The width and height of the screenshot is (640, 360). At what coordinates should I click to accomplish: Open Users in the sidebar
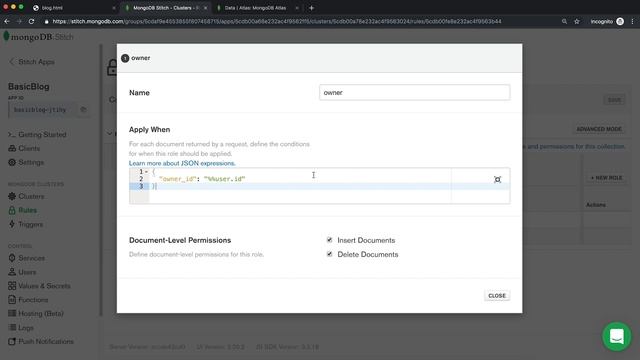coord(27,272)
